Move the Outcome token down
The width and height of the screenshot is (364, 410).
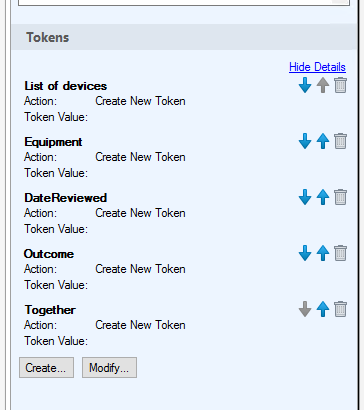coord(305,253)
